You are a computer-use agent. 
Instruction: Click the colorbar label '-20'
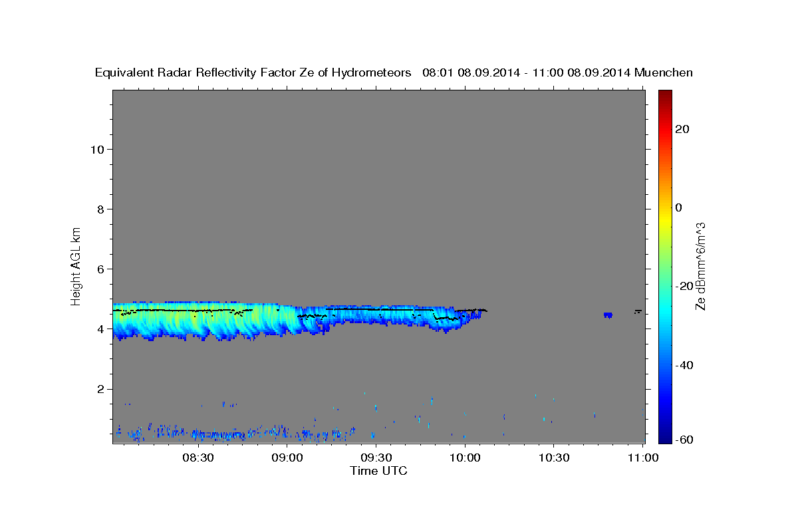pos(684,286)
